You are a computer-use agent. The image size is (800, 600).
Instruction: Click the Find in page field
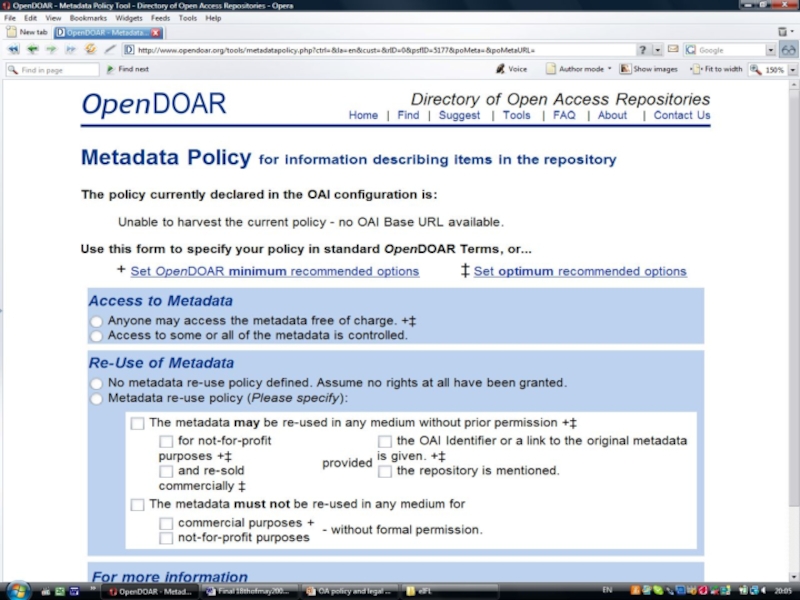point(52,70)
